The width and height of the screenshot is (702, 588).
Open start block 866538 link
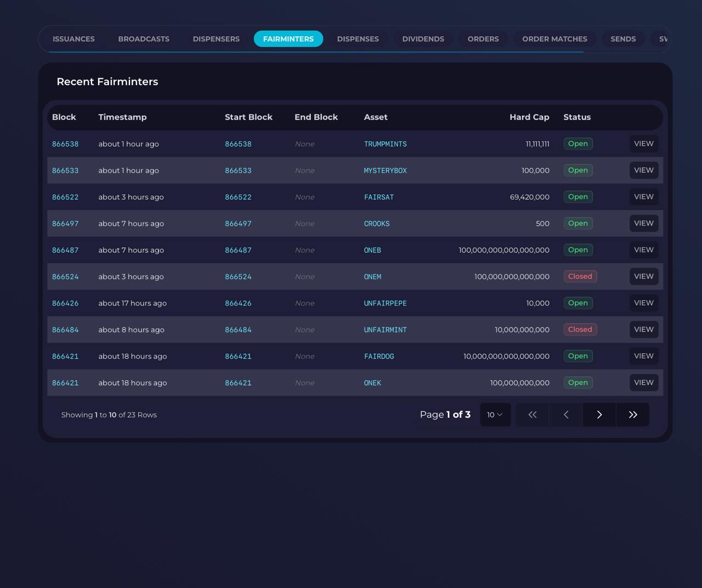[238, 144]
